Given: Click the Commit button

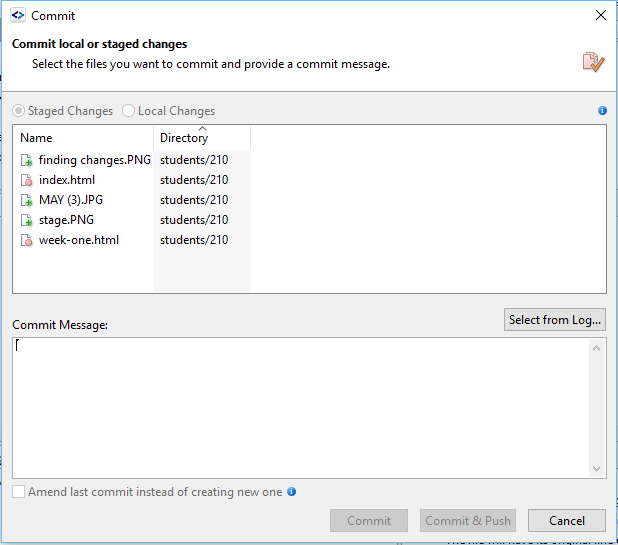Looking at the screenshot, I should click(369, 520).
